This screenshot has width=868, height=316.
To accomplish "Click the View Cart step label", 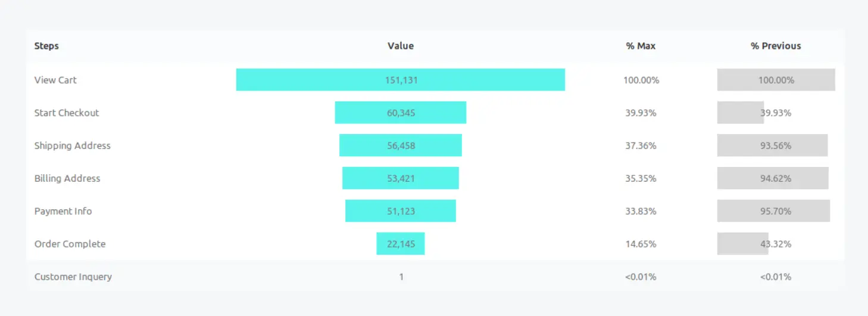I will click(x=55, y=80).
